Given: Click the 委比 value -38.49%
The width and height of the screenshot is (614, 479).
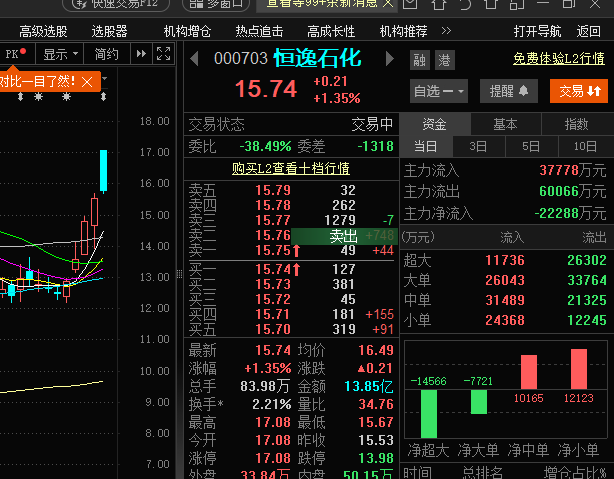Looking at the screenshot, I should pos(265,146).
